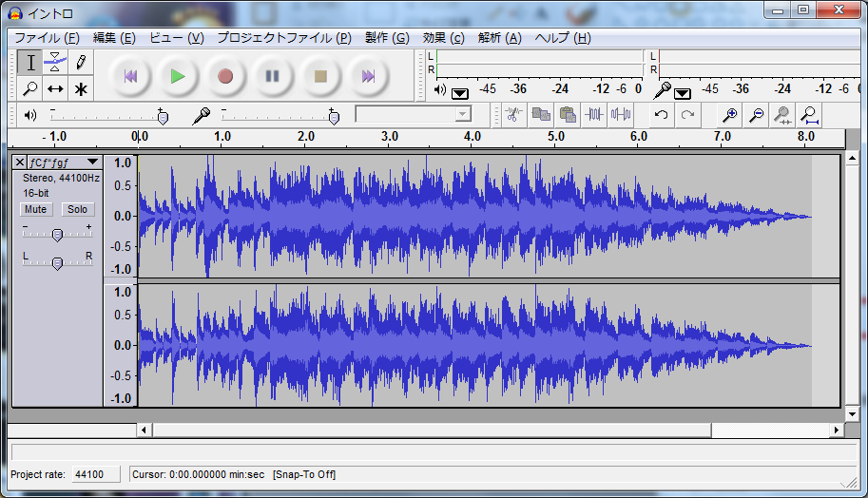This screenshot has width=868, height=498.
Task: Toggle the Pause button
Action: click(272, 76)
